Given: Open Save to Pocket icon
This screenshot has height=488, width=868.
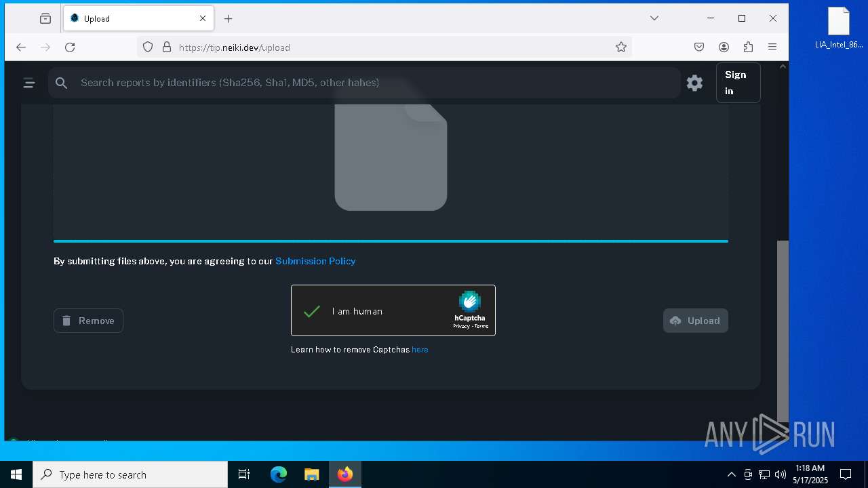Looking at the screenshot, I should pyautogui.click(x=699, y=47).
